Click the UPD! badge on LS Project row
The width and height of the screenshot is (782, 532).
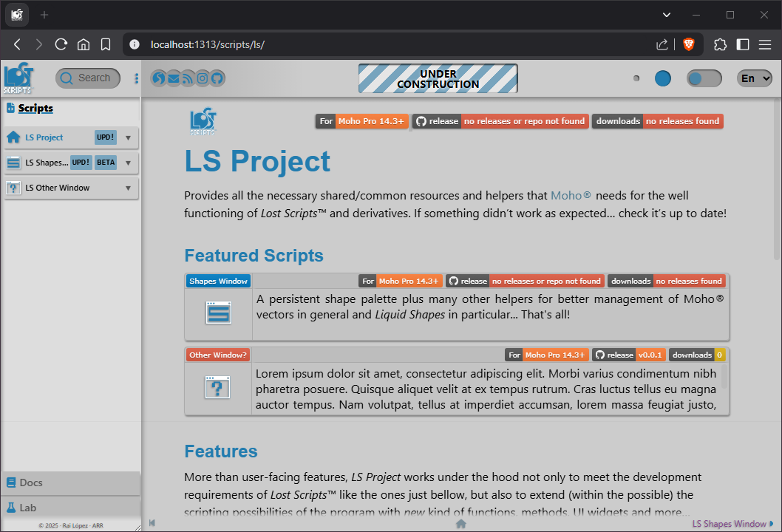(x=106, y=137)
